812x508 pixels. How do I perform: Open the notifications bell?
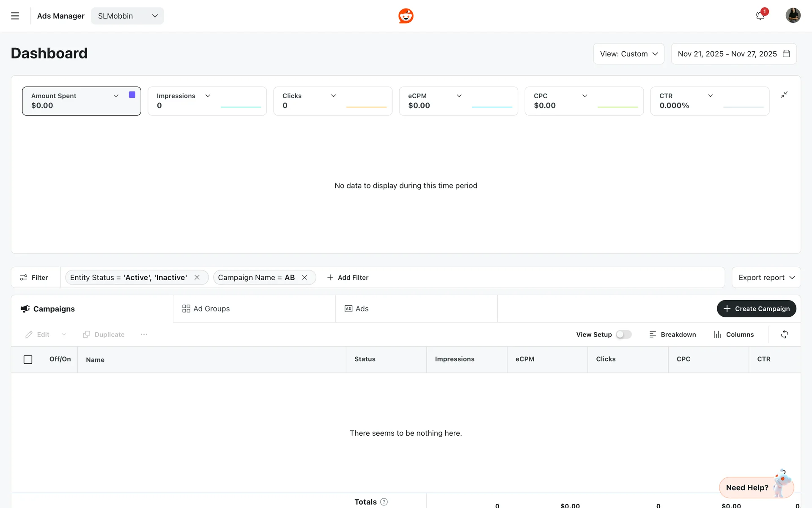pyautogui.click(x=760, y=16)
